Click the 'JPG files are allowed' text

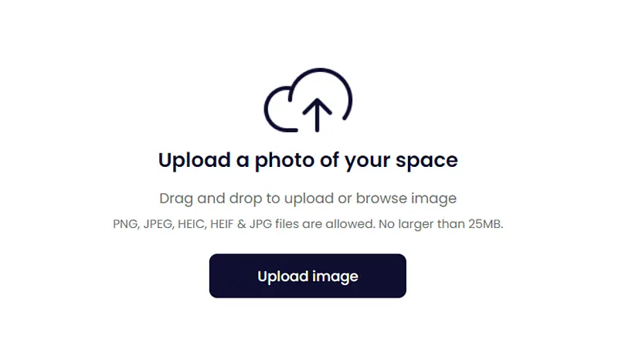pos(312,224)
